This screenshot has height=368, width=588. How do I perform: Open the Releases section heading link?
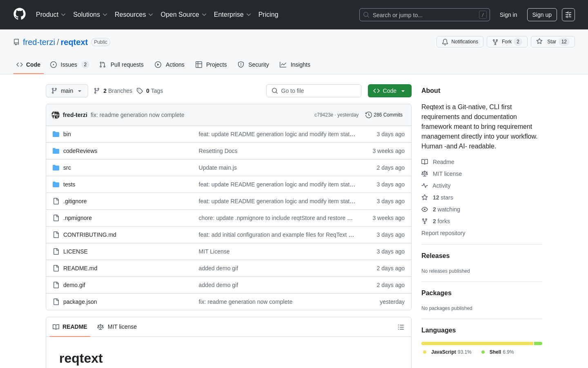pos(435,256)
